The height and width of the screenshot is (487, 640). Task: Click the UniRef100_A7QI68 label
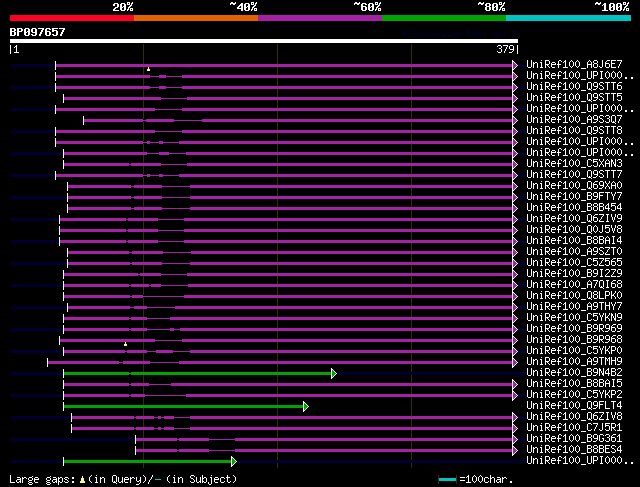(574, 285)
